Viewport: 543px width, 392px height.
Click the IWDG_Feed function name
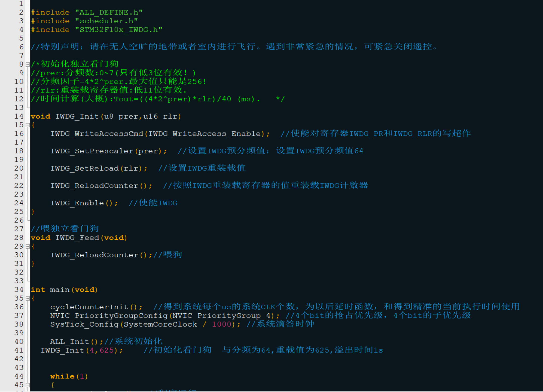(x=77, y=238)
